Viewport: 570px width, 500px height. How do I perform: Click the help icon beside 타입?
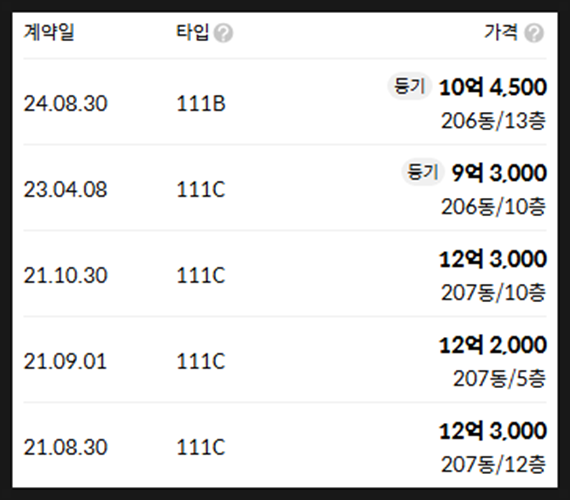[223, 33]
